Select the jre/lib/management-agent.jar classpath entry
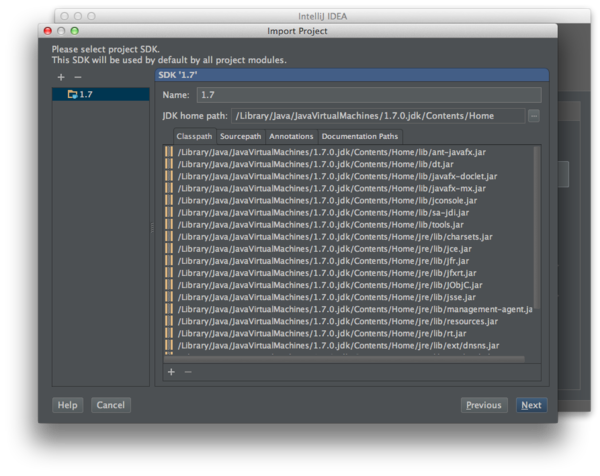This screenshot has width=600, height=476. coord(355,309)
